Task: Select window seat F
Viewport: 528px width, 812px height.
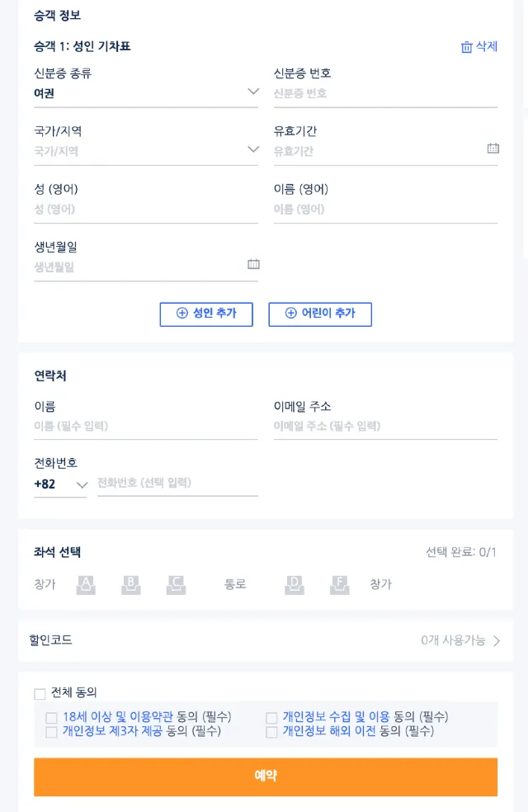Action: (x=339, y=584)
